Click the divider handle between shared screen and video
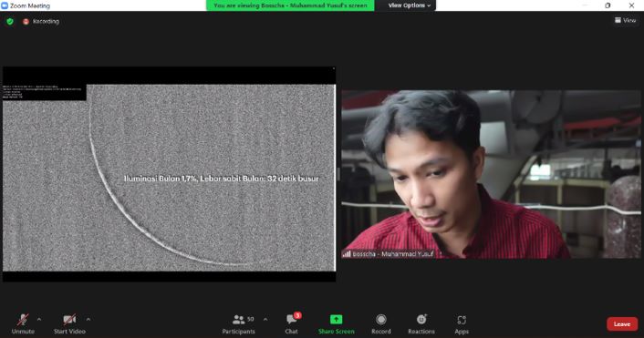The image size is (644, 338). pos(338,174)
